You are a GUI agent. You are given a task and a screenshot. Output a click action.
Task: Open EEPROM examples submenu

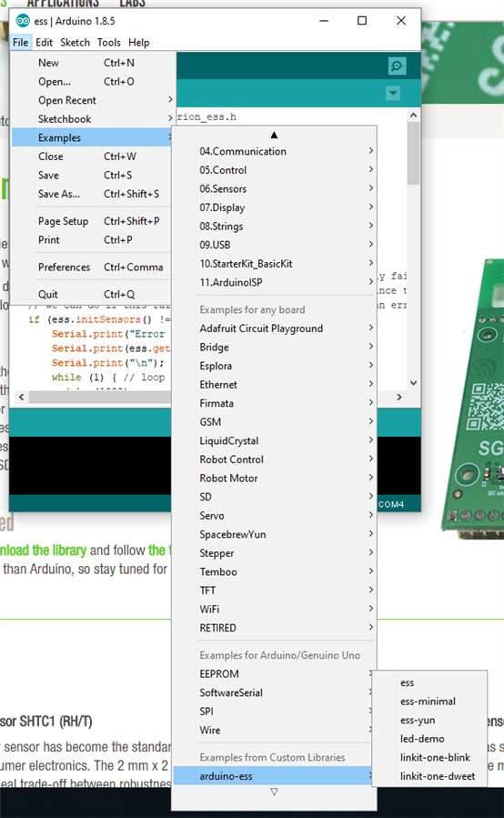click(x=274, y=674)
